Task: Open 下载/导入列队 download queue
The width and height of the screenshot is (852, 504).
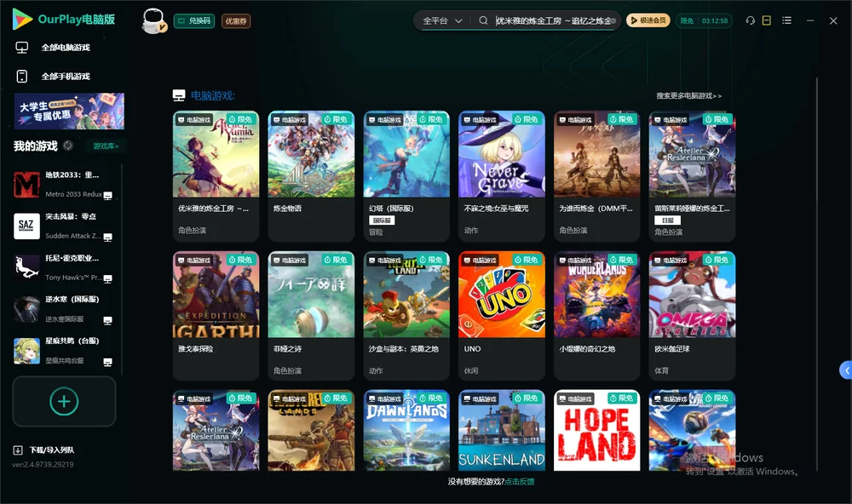Action: point(44,450)
